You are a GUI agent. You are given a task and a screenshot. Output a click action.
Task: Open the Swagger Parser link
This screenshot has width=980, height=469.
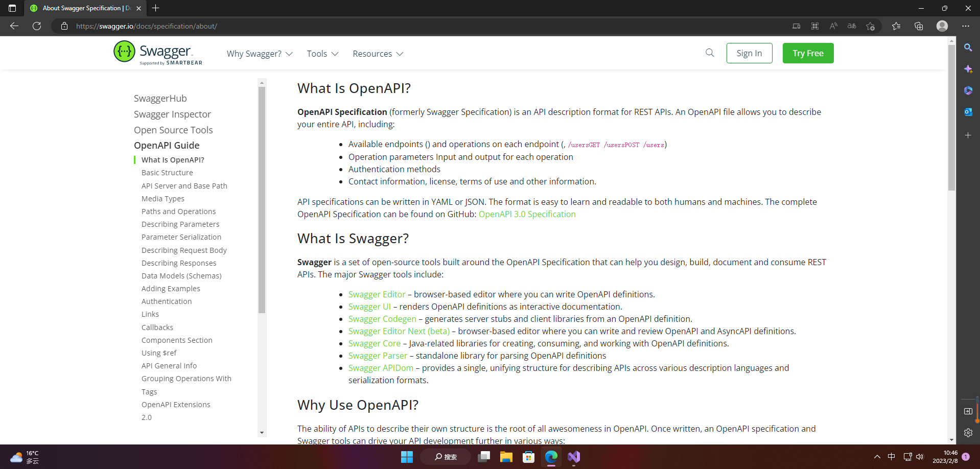pos(378,356)
